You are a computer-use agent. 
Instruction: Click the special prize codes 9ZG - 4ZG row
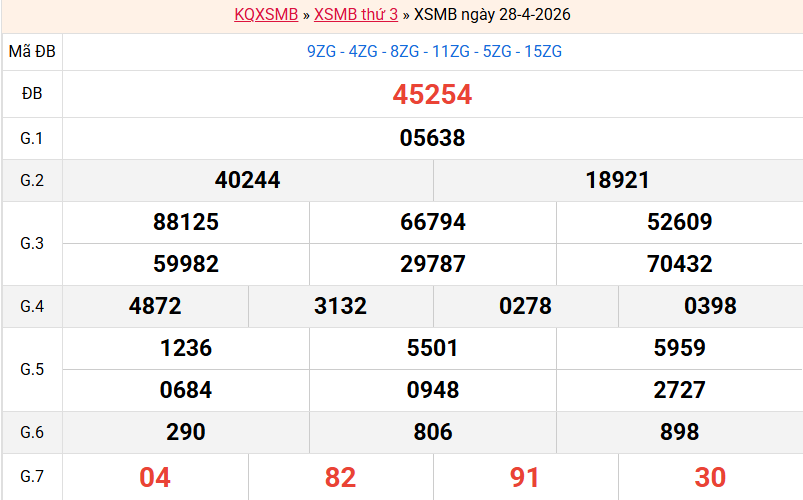[434, 51]
